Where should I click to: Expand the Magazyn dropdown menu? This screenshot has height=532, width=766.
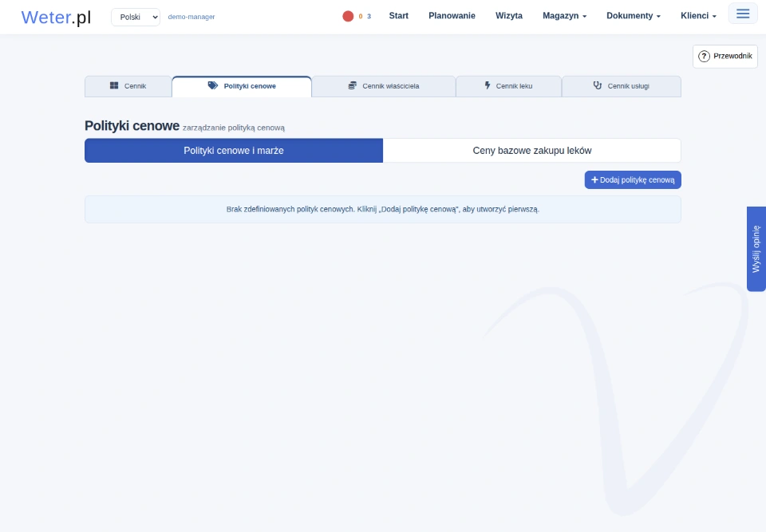[x=564, y=16]
